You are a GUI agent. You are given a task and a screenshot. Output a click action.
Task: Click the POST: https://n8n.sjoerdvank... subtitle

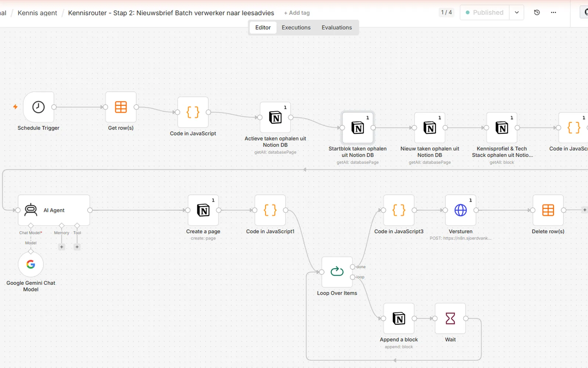(460, 238)
